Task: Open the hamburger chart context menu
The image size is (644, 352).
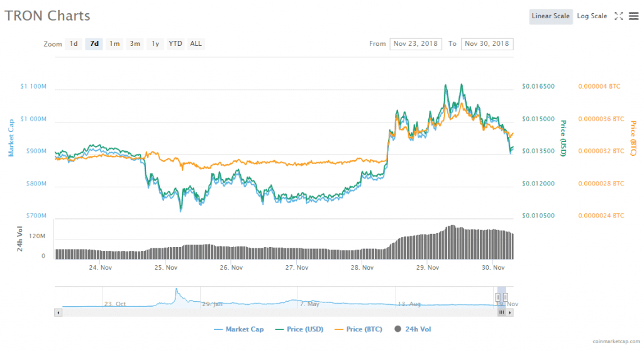Action: click(x=634, y=16)
